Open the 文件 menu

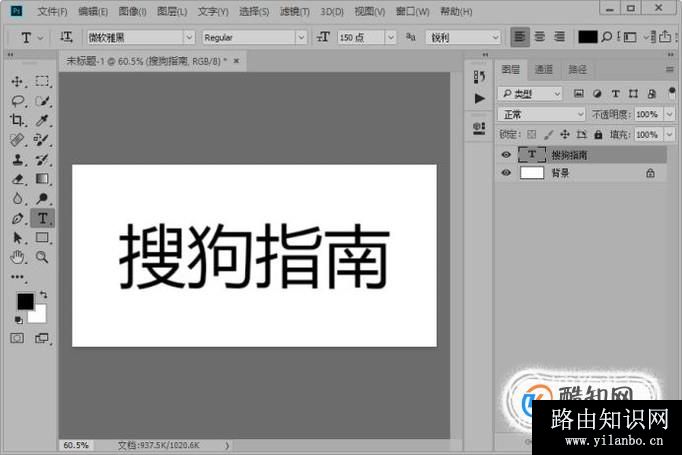click(x=52, y=11)
